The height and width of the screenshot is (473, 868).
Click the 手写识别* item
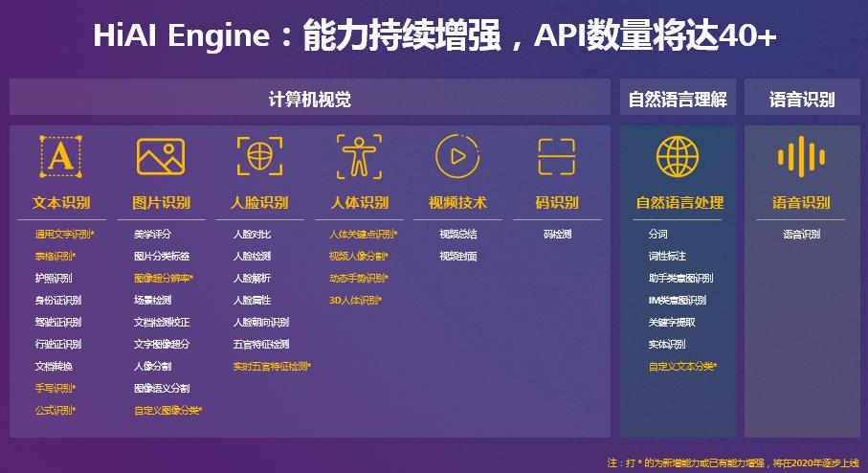pos(56,388)
